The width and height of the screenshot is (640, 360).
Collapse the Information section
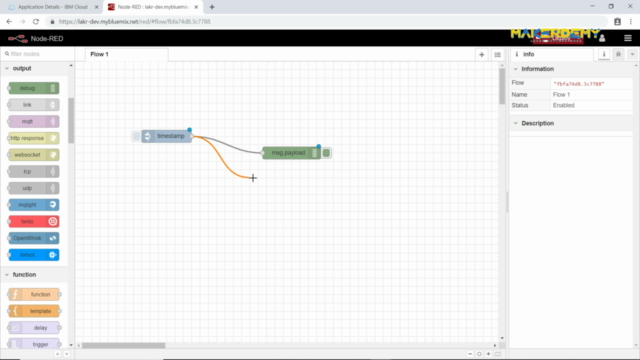click(516, 69)
